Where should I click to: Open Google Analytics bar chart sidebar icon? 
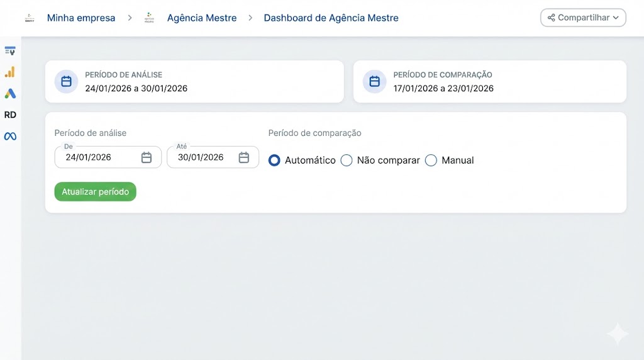point(10,72)
